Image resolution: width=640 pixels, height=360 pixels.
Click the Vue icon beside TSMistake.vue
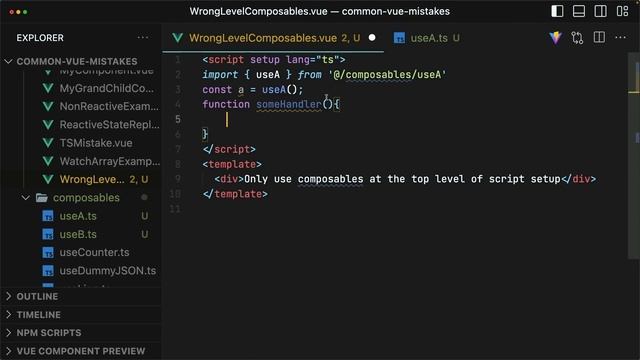[48, 143]
